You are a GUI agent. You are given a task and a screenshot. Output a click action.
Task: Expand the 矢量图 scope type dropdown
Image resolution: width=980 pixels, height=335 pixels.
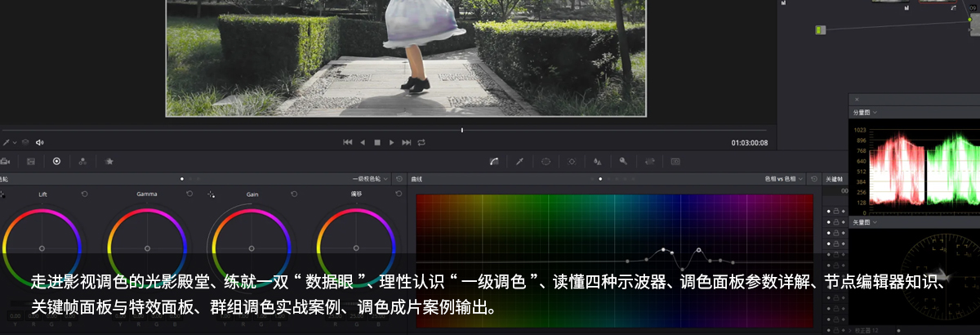(x=866, y=222)
